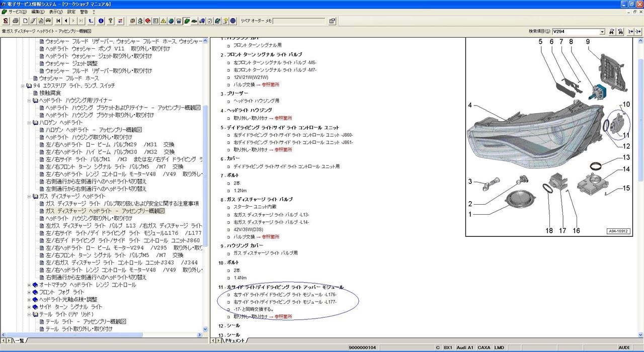This screenshot has height=352, width=644.
Task: Click the yellow warning triangle toolbar icon
Action: (163, 21)
